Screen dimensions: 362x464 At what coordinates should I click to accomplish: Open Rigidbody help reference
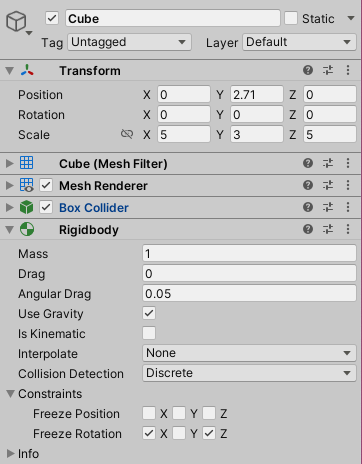[308, 229]
